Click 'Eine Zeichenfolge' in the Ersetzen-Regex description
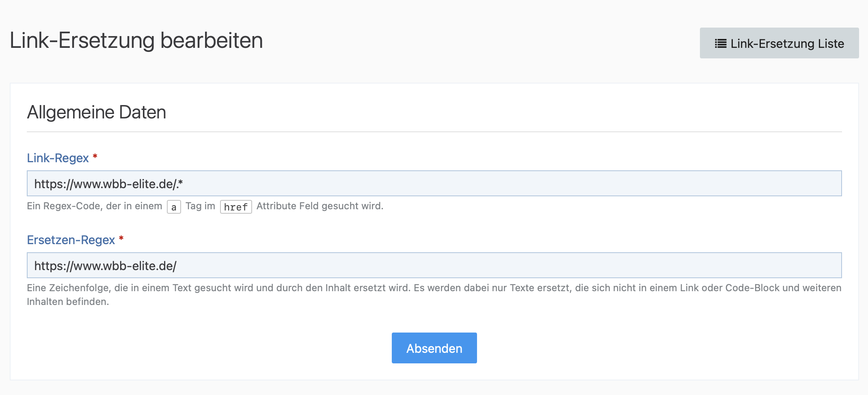The width and height of the screenshot is (868, 395). [x=68, y=288]
